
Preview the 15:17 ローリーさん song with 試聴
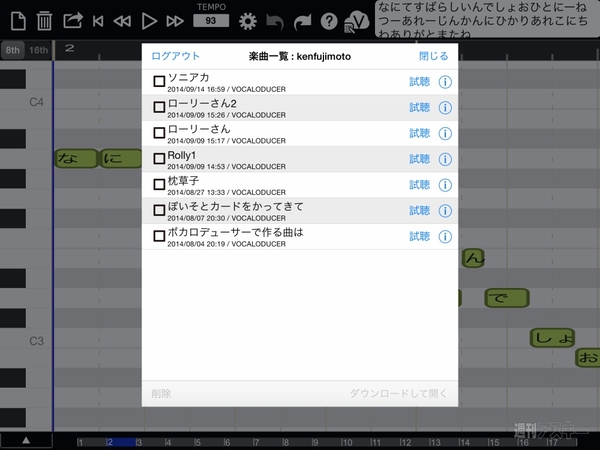pos(420,133)
